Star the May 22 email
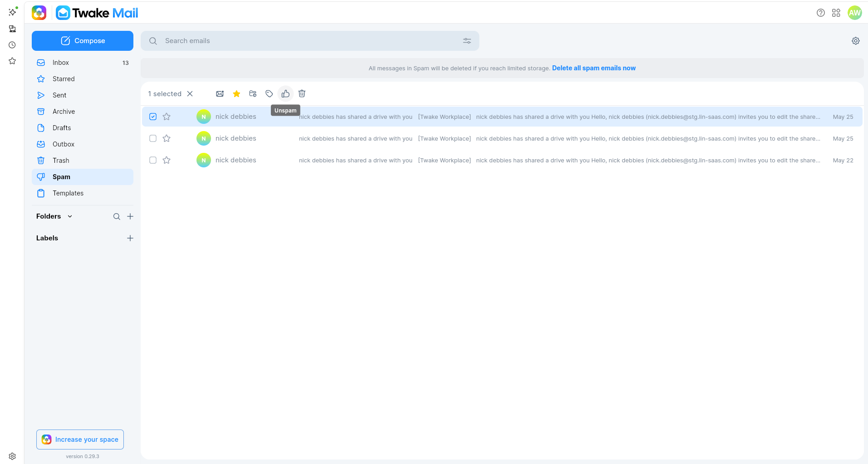The width and height of the screenshot is (868, 464). (167, 160)
